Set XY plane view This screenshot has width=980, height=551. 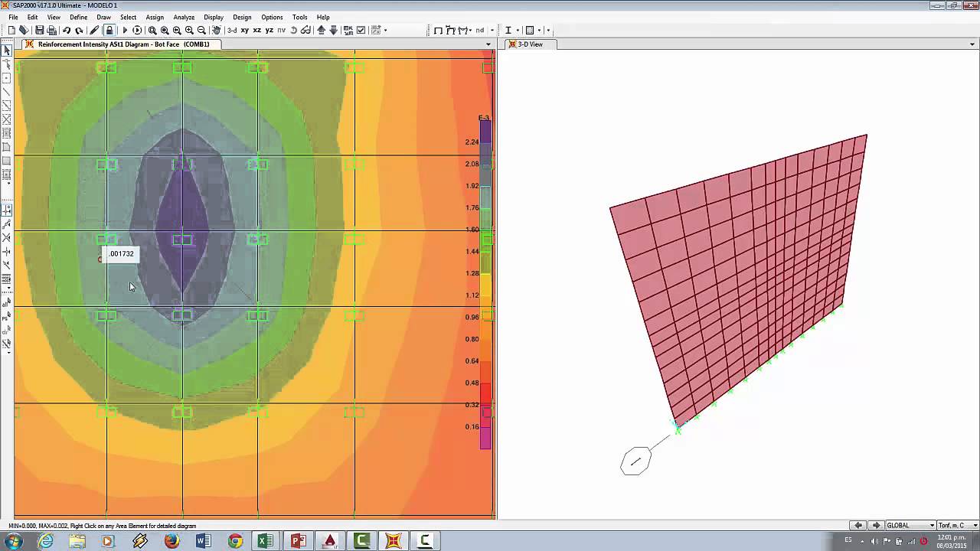(245, 31)
